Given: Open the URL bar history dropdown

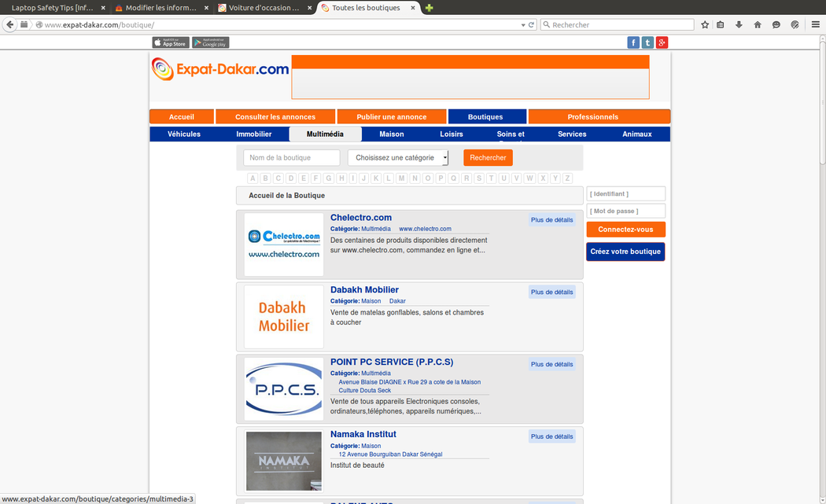Looking at the screenshot, I should point(523,25).
